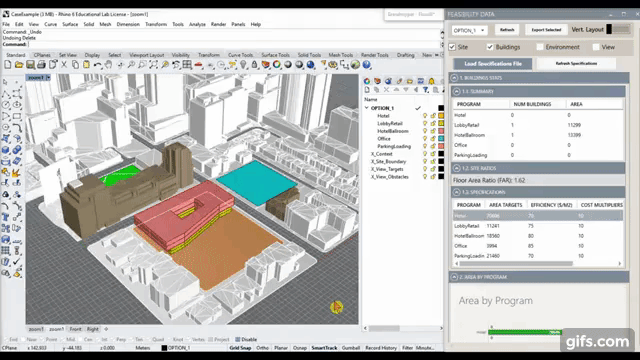Click the Office layer cyan color swatch
640x360 pixels.
pyautogui.click(x=441, y=139)
